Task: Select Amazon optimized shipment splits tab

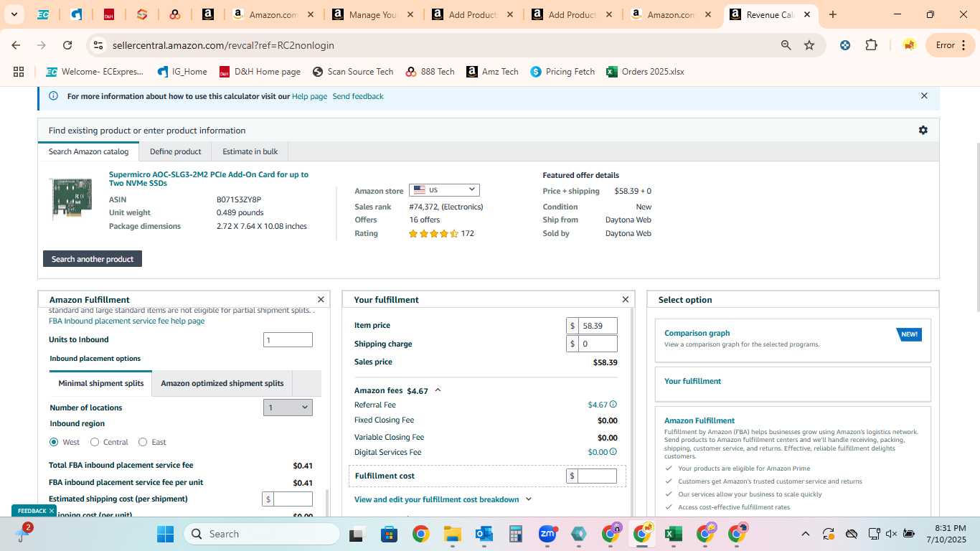Action: click(222, 383)
